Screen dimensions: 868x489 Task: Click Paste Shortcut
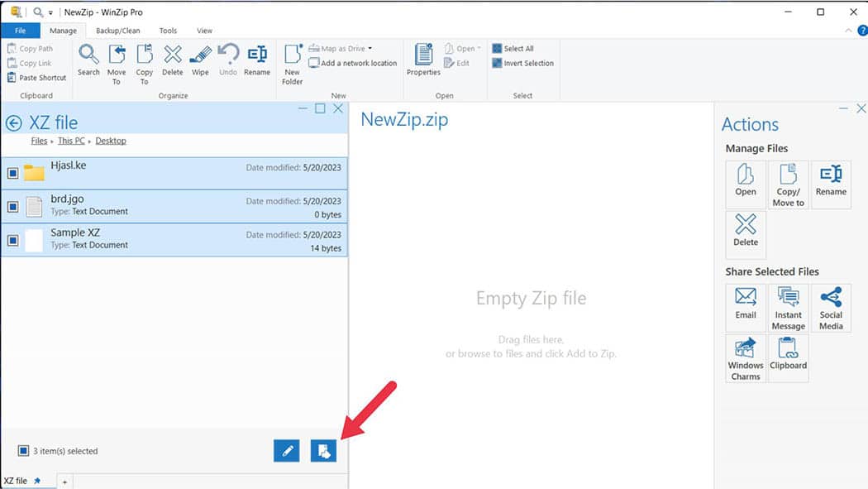click(36, 78)
